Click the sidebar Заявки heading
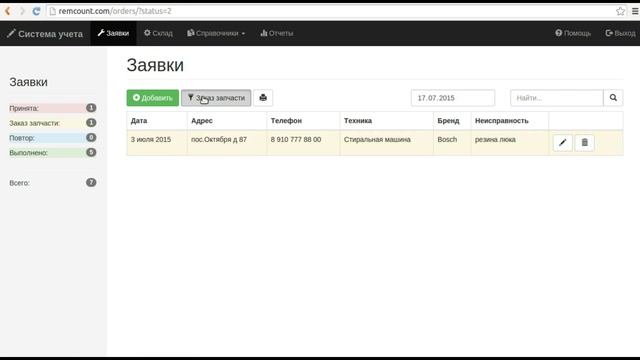 coord(28,82)
